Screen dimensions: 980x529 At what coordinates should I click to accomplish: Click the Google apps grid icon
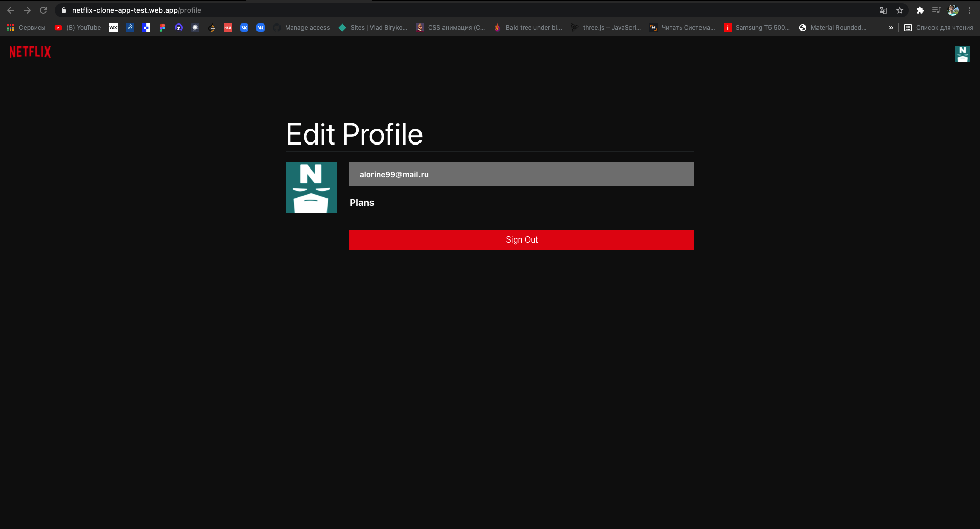click(10, 27)
